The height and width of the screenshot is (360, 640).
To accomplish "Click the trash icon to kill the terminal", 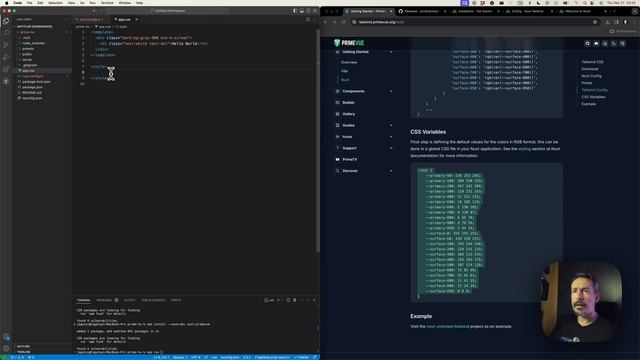I will (x=295, y=300).
